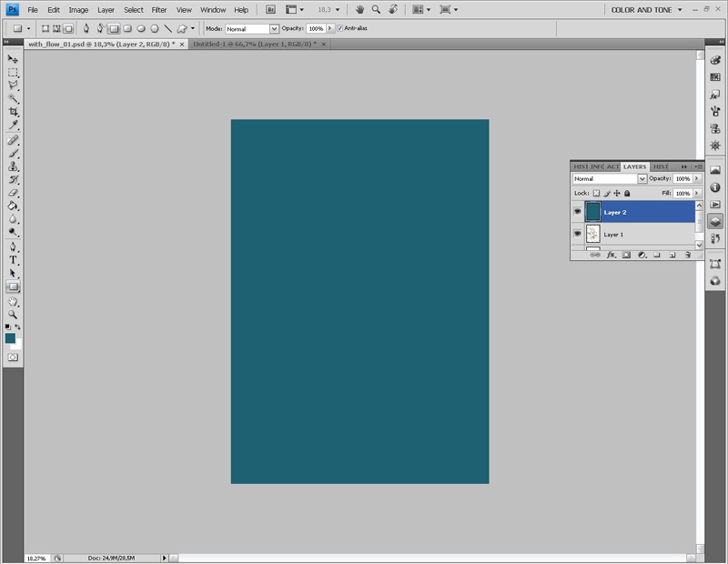Uncheck the Anti-alias checkbox
This screenshot has height=564, width=728.
click(x=340, y=28)
